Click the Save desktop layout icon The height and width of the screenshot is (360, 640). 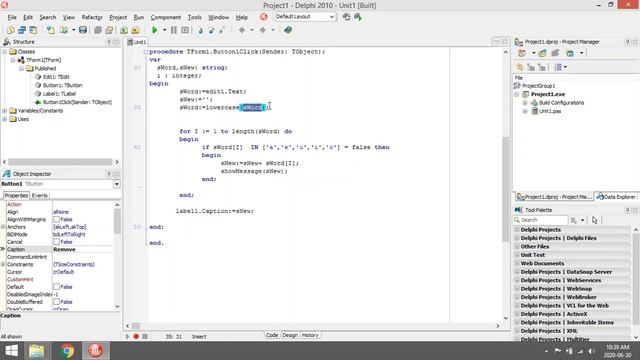click(347, 17)
